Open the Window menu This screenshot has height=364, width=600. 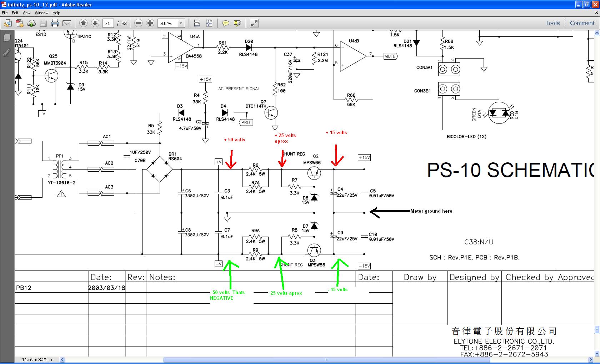tap(41, 13)
